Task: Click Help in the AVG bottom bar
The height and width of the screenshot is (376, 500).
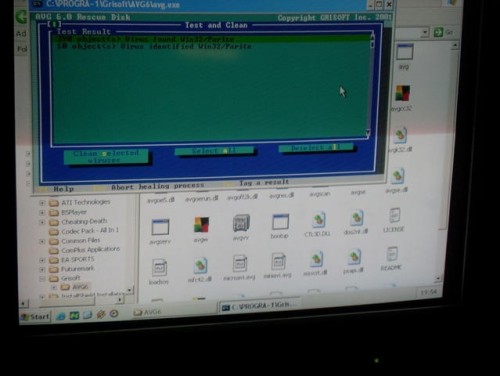Action: pos(64,189)
